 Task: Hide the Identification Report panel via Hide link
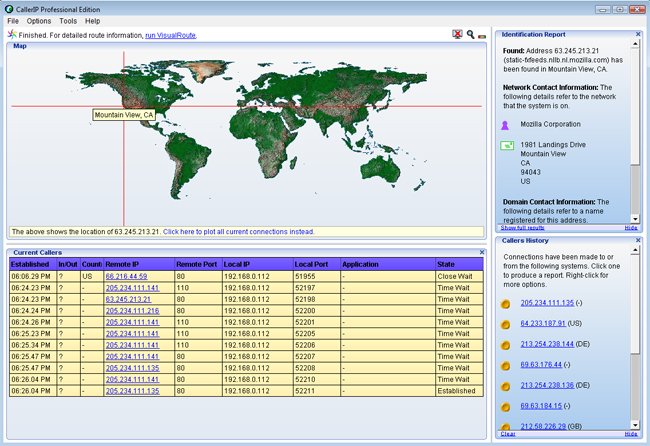click(x=631, y=228)
